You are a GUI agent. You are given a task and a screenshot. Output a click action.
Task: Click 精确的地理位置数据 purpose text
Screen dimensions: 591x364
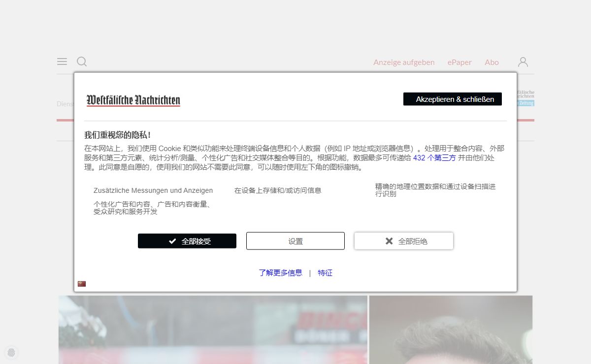(x=435, y=190)
